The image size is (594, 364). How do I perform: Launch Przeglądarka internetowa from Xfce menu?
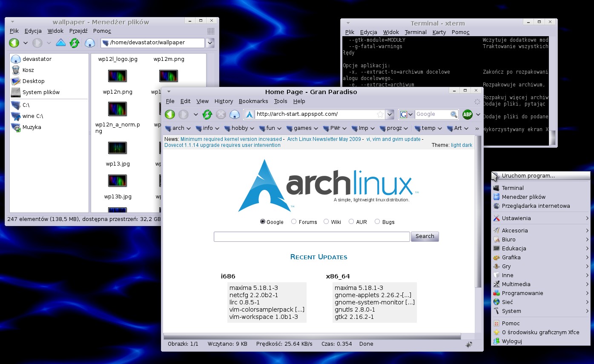tap(540, 206)
